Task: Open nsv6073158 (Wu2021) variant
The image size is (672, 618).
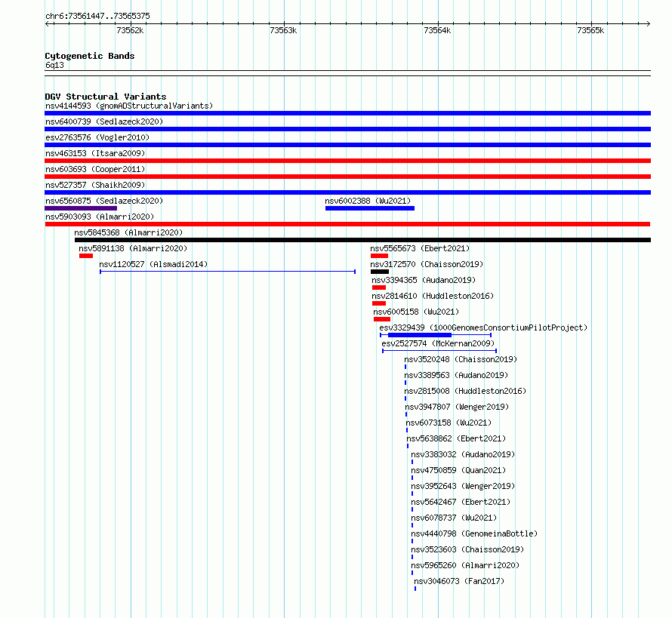Action: (449, 423)
